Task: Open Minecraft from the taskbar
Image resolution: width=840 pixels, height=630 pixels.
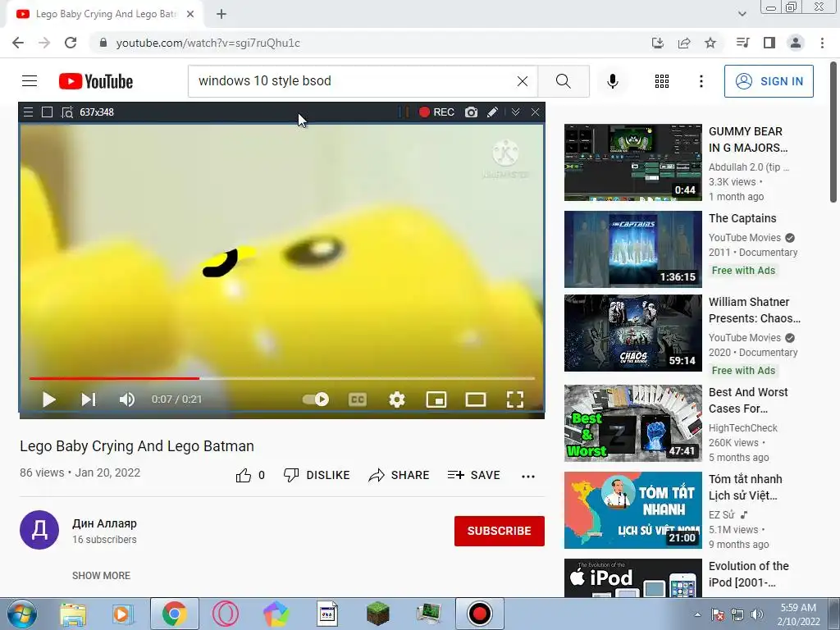Action: click(377, 614)
